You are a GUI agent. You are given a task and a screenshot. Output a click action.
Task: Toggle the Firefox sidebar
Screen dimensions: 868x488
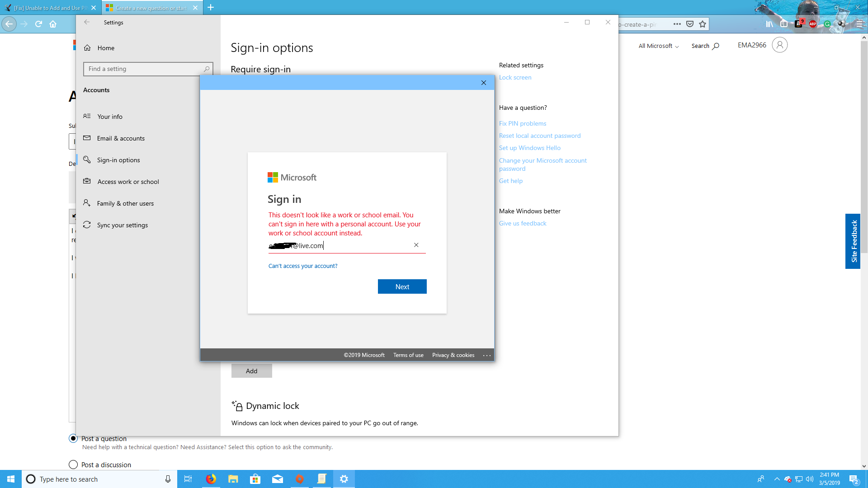point(784,24)
